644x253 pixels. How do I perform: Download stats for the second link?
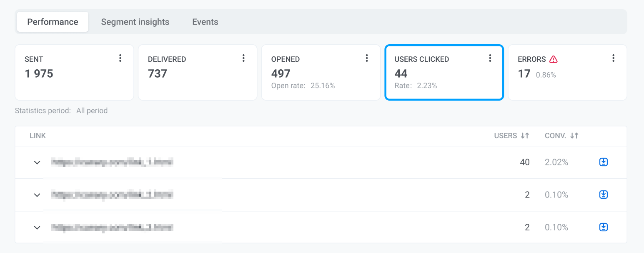(x=603, y=195)
